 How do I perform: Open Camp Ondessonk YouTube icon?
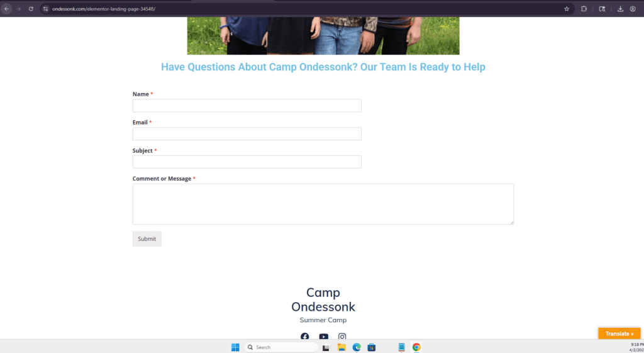[x=324, y=337]
